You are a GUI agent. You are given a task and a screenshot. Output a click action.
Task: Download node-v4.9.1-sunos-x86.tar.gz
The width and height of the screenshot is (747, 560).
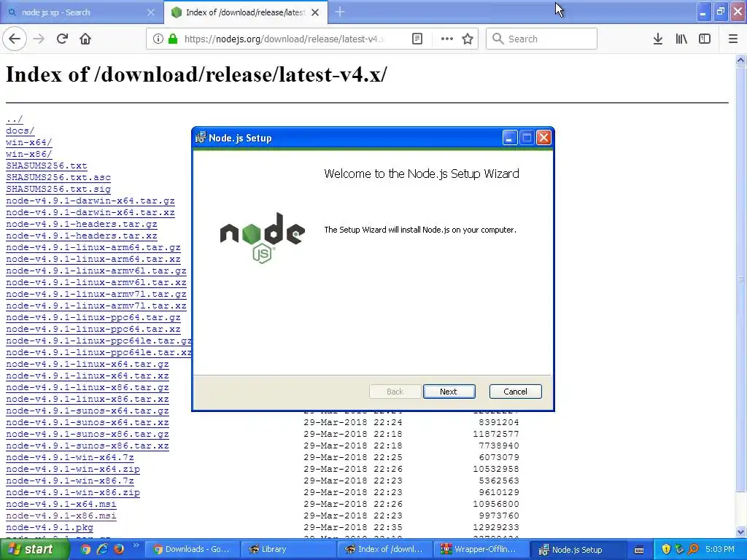pyautogui.click(x=88, y=434)
